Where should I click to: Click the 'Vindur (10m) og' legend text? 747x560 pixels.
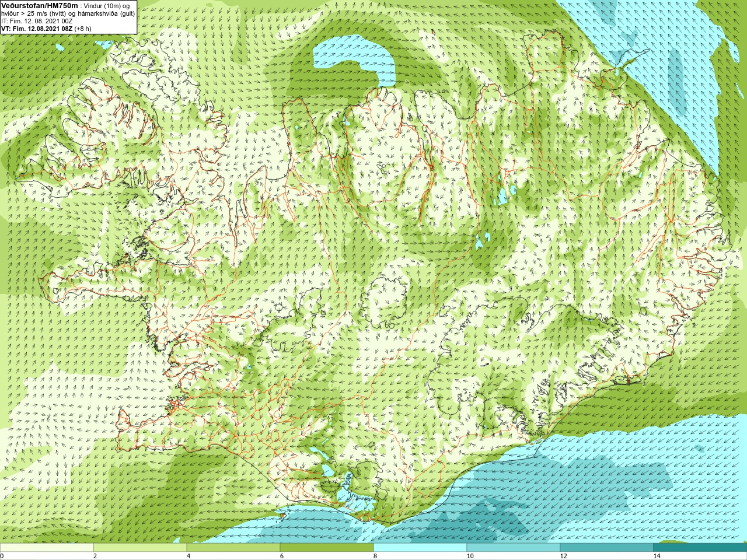(107, 6)
